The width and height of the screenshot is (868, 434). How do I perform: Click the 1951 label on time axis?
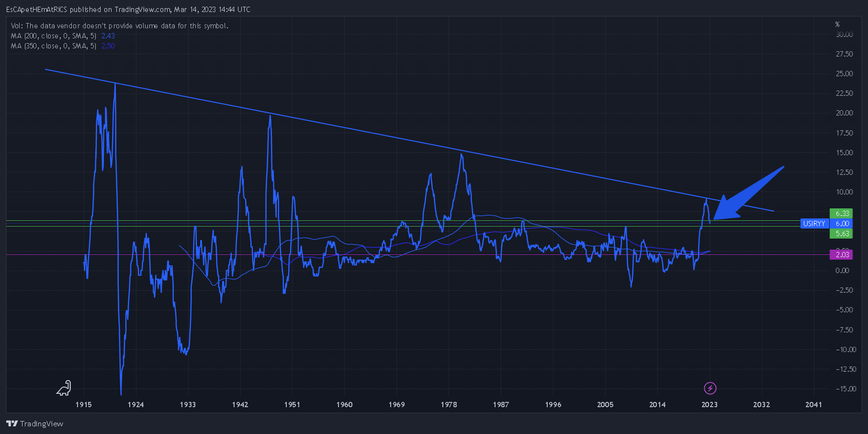(292, 405)
